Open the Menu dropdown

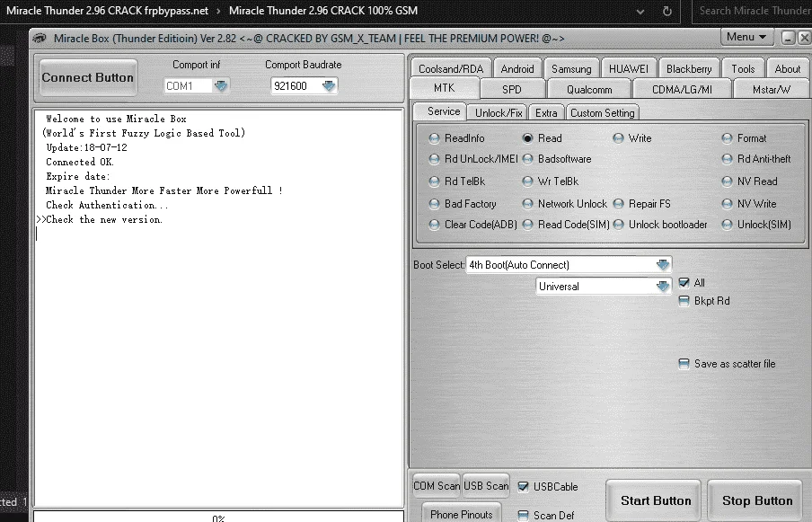pos(746,37)
